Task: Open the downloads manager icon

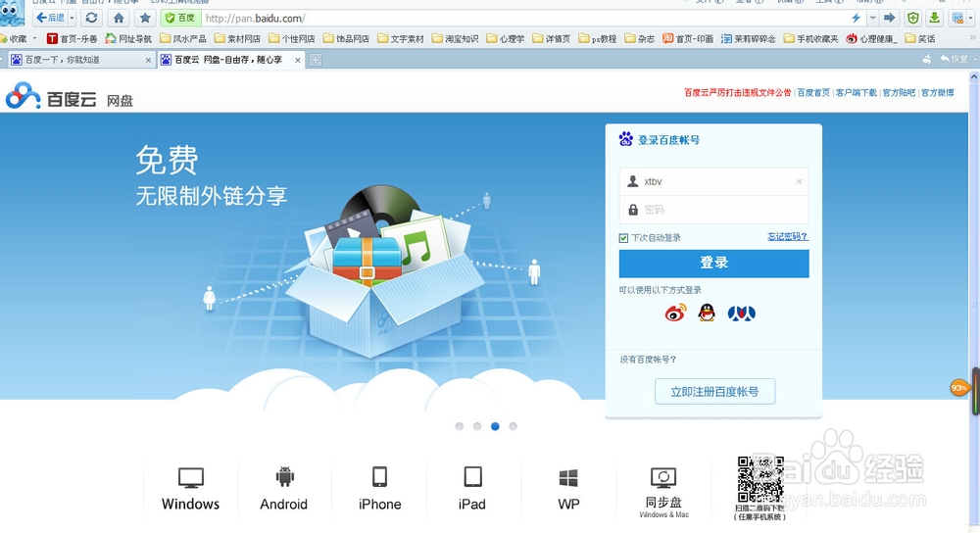Action: (934, 18)
